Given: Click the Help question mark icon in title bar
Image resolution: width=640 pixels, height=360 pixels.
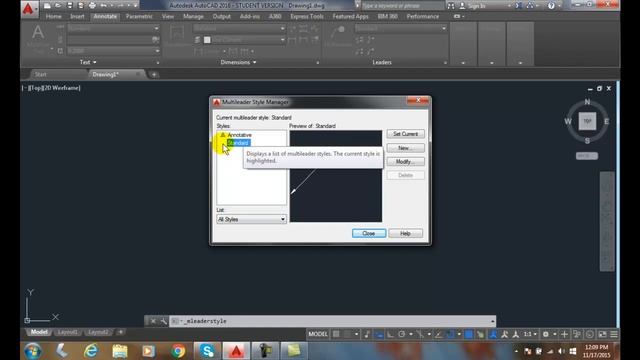Looking at the screenshot, I should pos(551,6).
